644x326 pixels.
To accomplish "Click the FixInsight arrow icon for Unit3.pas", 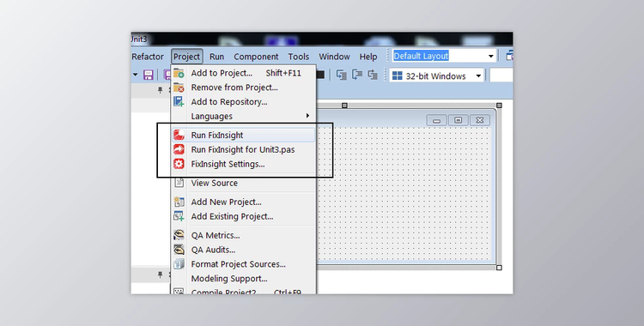I will (179, 149).
